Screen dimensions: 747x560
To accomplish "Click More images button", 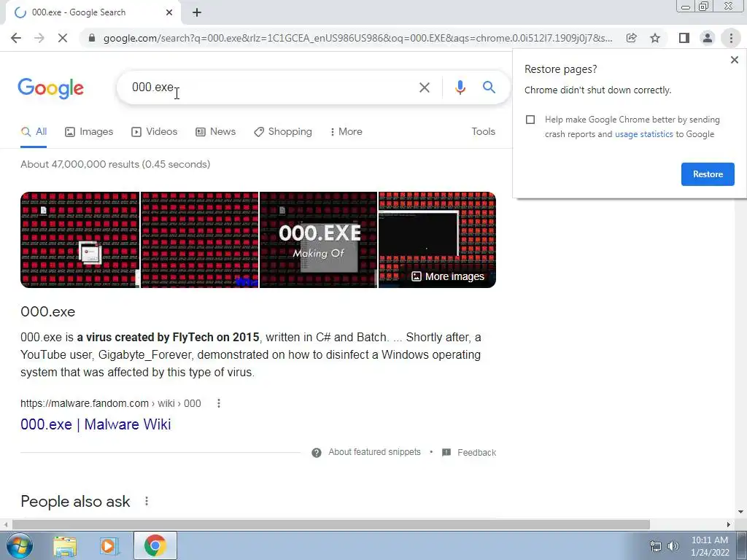I will (448, 276).
